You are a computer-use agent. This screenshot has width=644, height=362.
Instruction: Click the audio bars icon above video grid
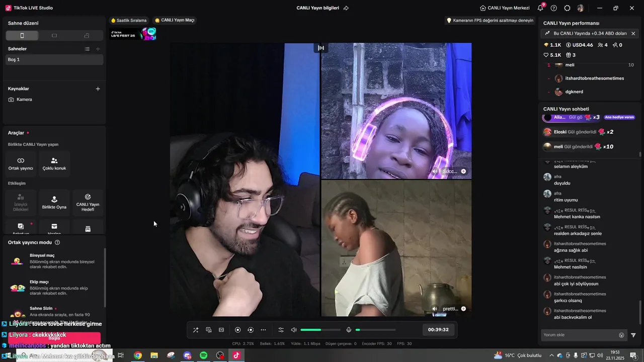click(321, 48)
